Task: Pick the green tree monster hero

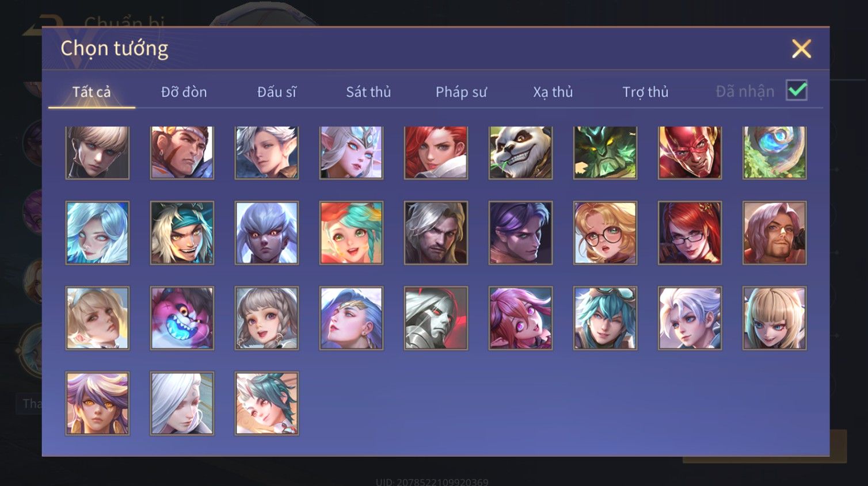Action: click(605, 152)
